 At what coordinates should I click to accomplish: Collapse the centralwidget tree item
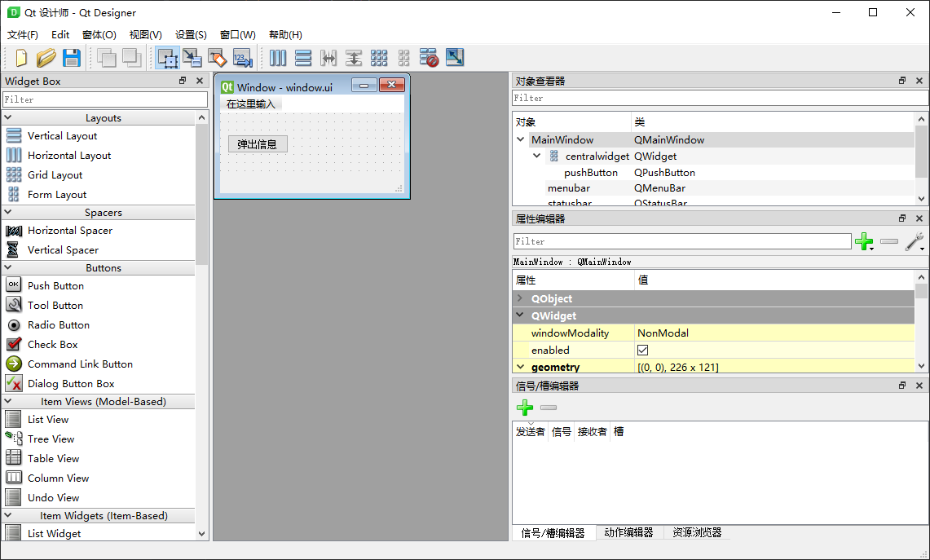(x=536, y=156)
